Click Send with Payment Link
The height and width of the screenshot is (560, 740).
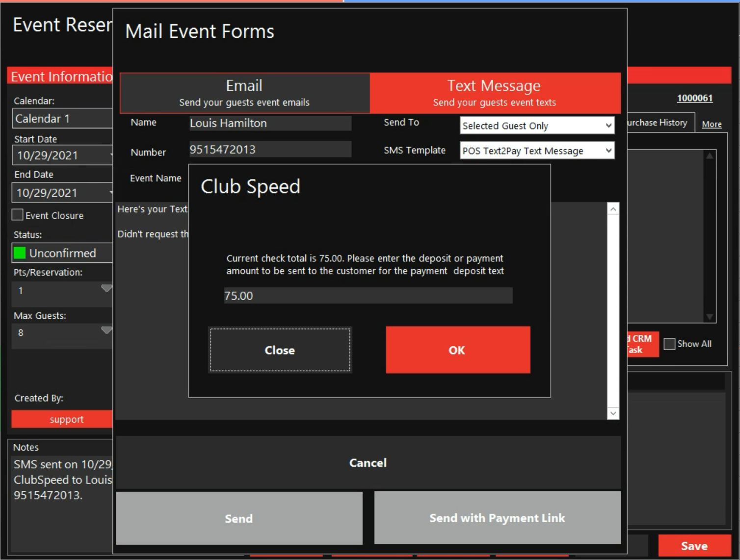coord(497,518)
